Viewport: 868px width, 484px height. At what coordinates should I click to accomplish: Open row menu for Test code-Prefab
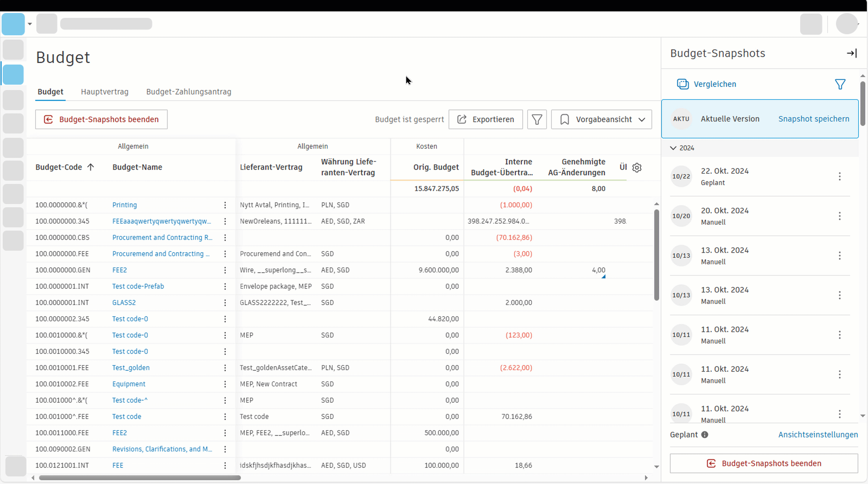pyautogui.click(x=225, y=286)
